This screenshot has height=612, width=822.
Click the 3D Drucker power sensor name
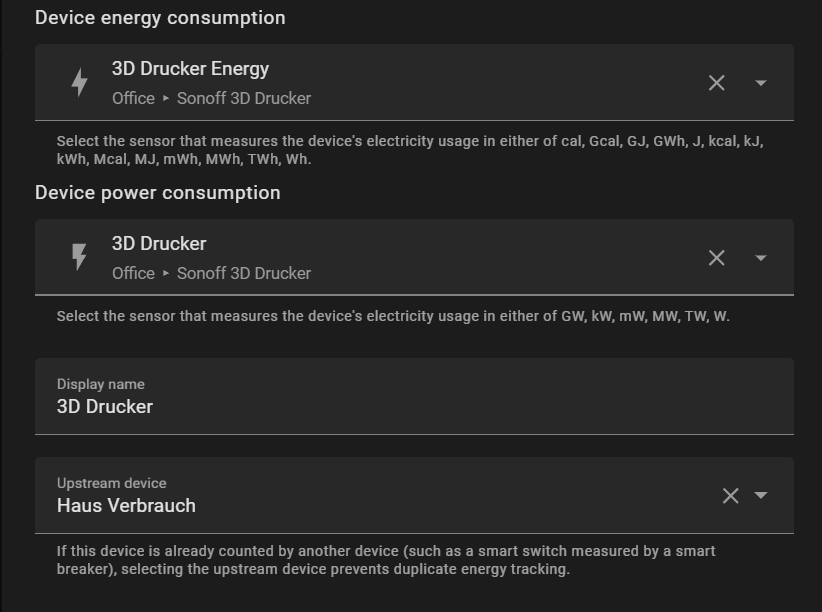click(x=159, y=244)
